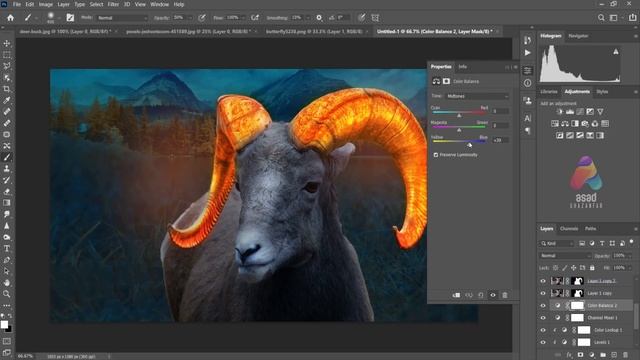This screenshot has width=640, height=360.
Task: Switch to the Paths tab
Action: (x=591, y=229)
